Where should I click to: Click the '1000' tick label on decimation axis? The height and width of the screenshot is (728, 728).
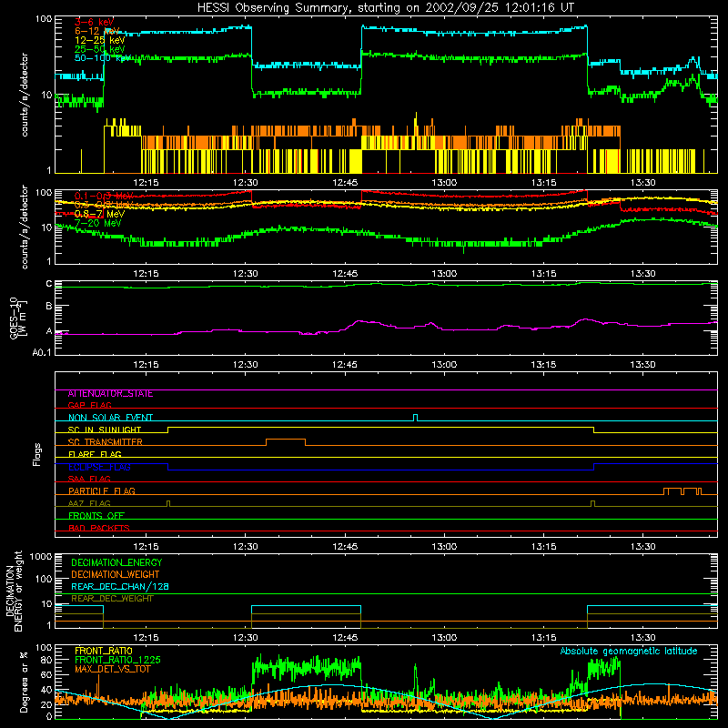41,557
